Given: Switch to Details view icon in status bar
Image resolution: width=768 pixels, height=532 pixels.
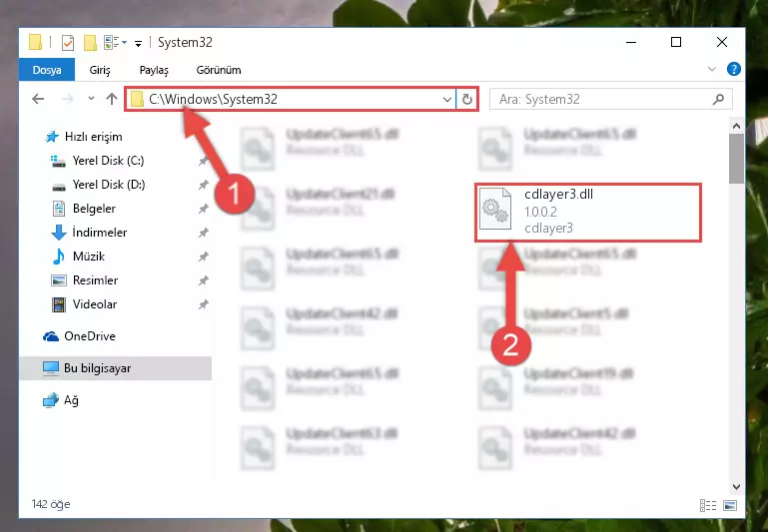Looking at the screenshot, I should pos(708,505).
